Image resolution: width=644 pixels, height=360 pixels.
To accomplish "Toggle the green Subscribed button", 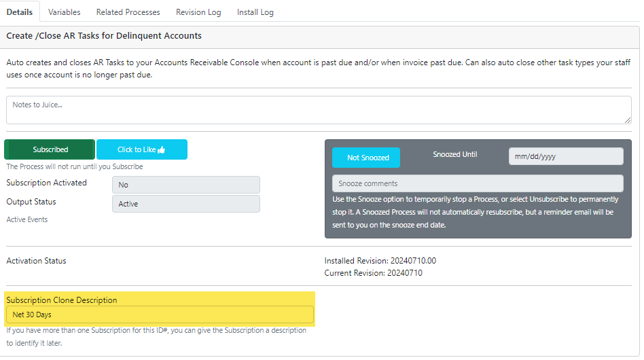I will click(50, 149).
